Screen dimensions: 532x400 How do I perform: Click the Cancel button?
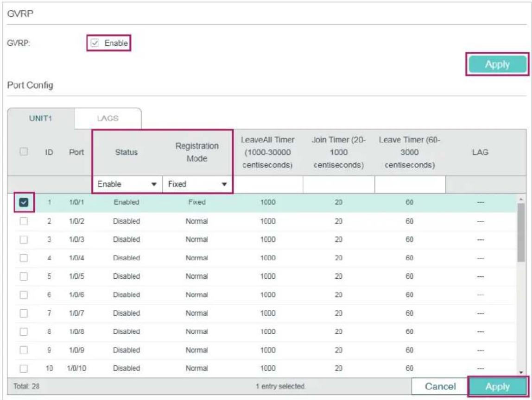click(440, 387)
